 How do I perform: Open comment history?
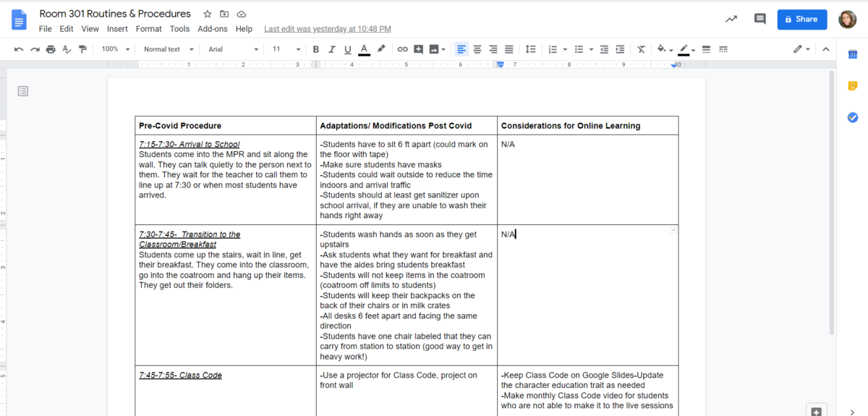click(x=759, y=20)
